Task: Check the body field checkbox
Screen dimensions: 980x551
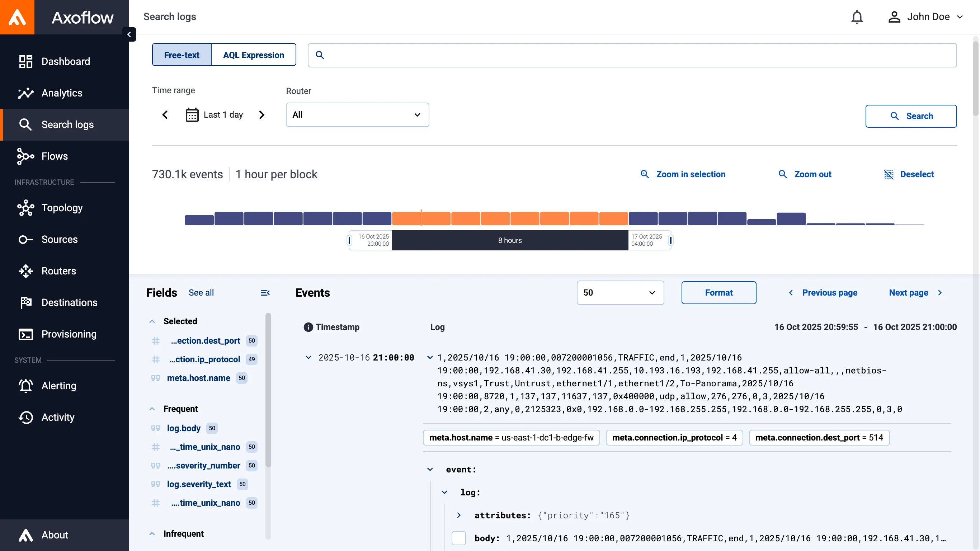Action: click(x=458, y=538)
